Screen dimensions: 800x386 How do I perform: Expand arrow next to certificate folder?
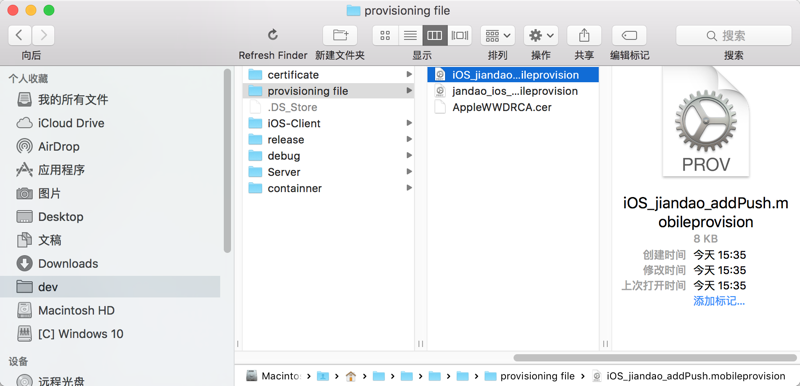409,74
